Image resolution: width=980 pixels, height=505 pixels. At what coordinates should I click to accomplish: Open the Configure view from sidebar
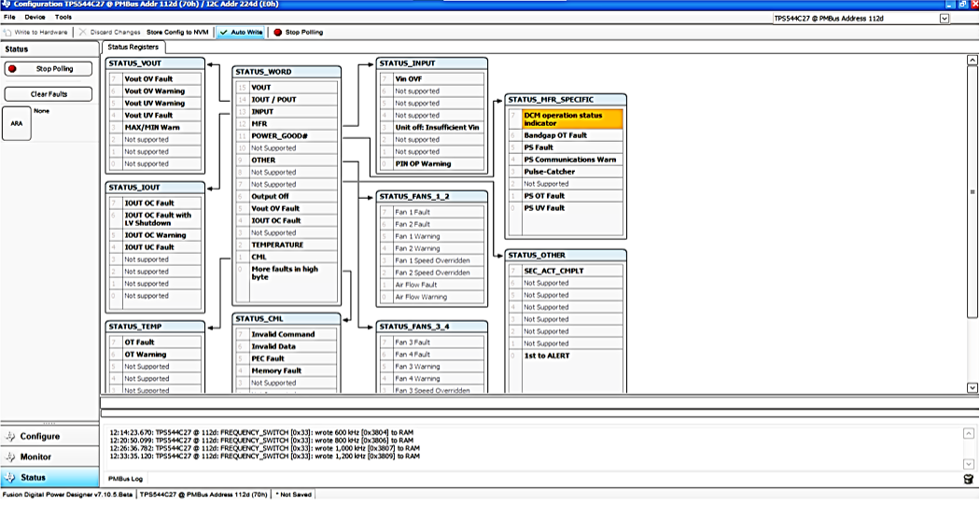(40, 436)
